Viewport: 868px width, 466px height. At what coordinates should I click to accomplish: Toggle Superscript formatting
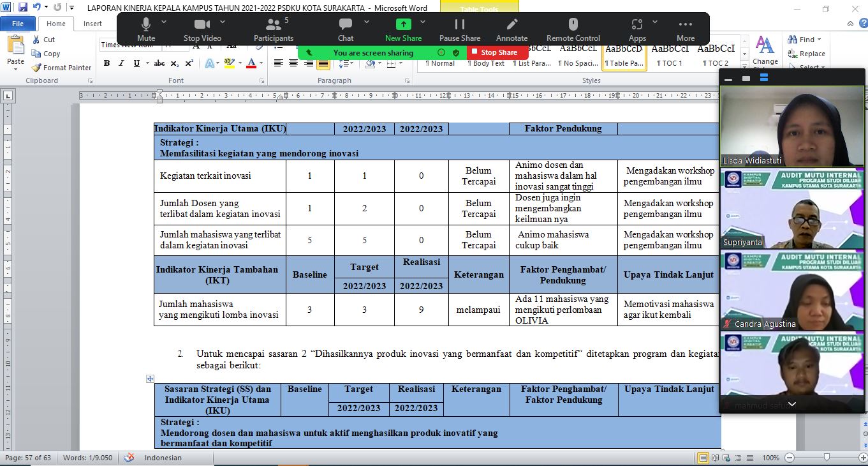tap(189, 63)
